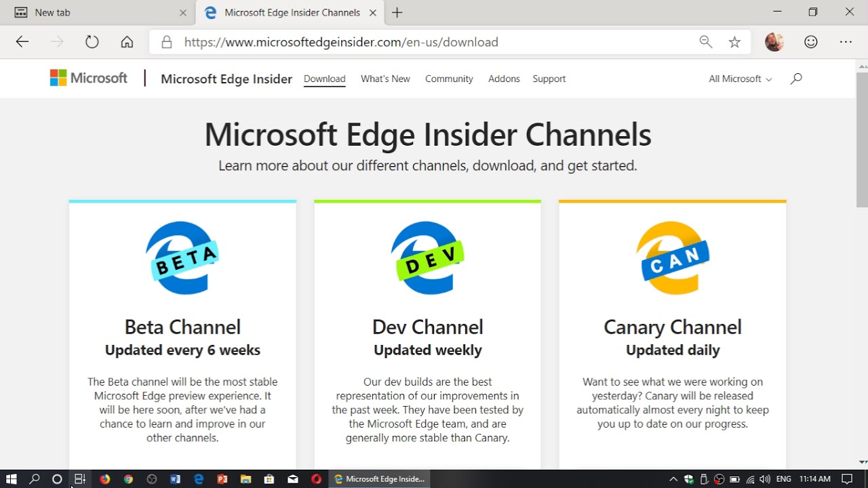868x488 pixels.
Task: Open a new tab with plus button
Action: tap(397, 13)
